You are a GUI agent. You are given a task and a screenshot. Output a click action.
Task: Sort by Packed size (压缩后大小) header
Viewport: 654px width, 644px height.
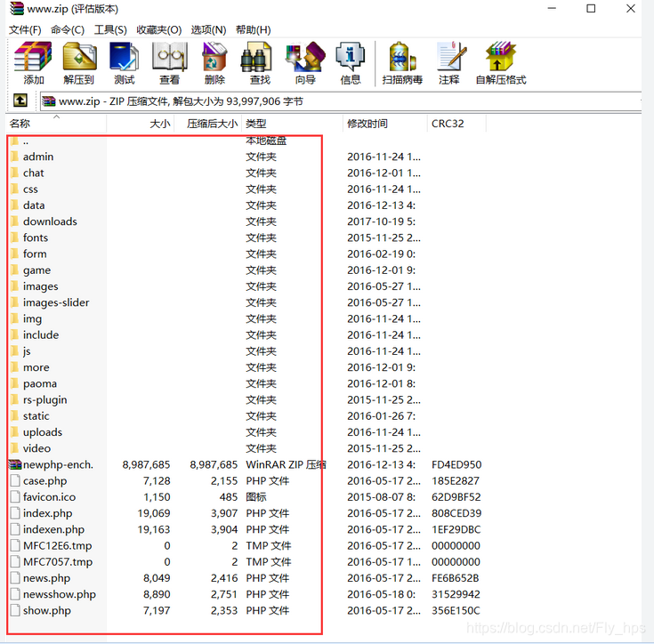pyautogui.click(x=207, y=124)
